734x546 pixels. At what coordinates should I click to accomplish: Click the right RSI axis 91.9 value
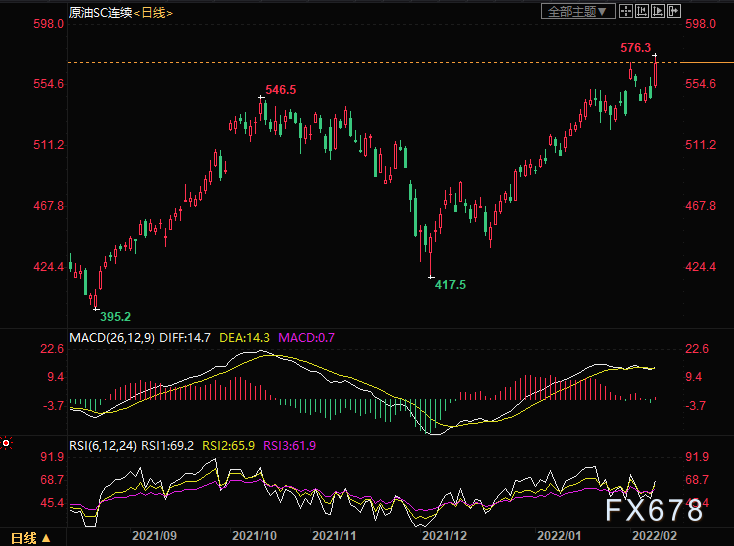(697, 457)
